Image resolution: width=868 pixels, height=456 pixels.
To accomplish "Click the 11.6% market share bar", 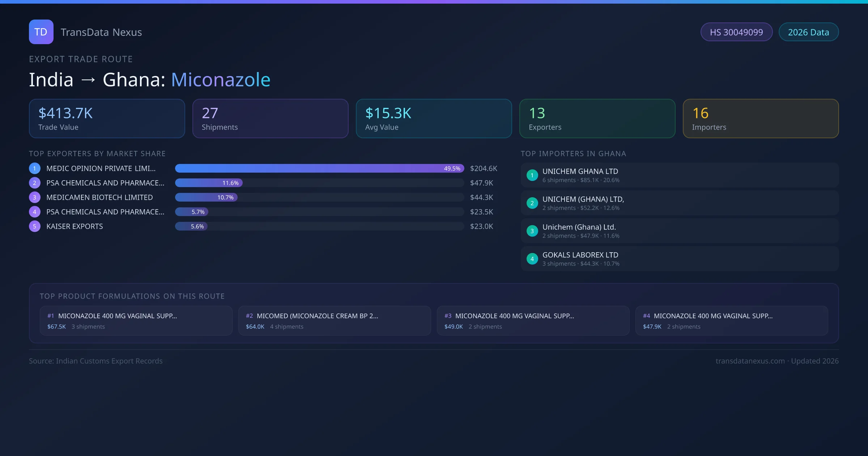I will click(x=209, y=183).
